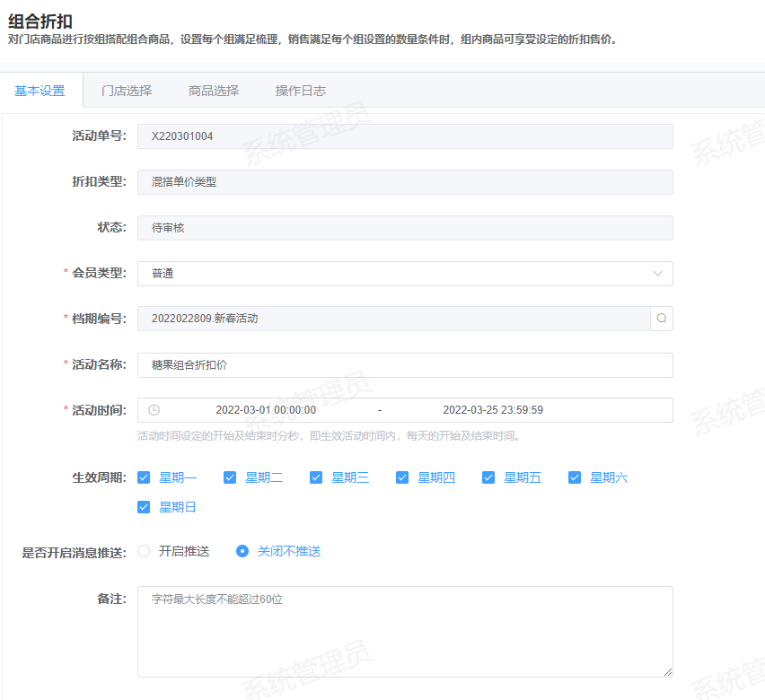Click the 档期编号 field 2022022809.新春活动

click(x=394, y=319)
